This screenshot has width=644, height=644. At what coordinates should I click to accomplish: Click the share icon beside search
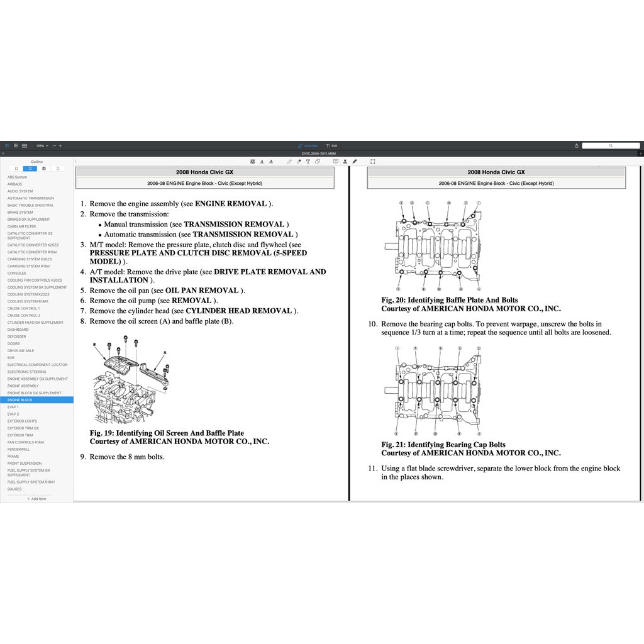[x=576, y=145]
